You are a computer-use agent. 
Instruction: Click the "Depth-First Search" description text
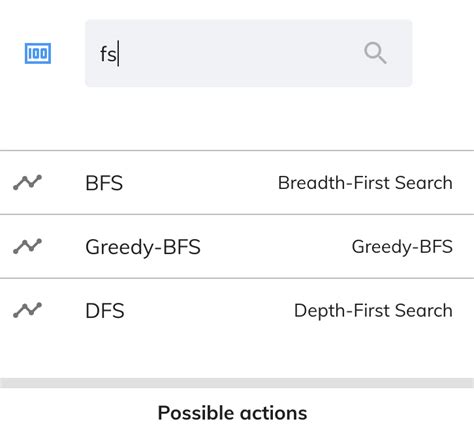point(373,310)
